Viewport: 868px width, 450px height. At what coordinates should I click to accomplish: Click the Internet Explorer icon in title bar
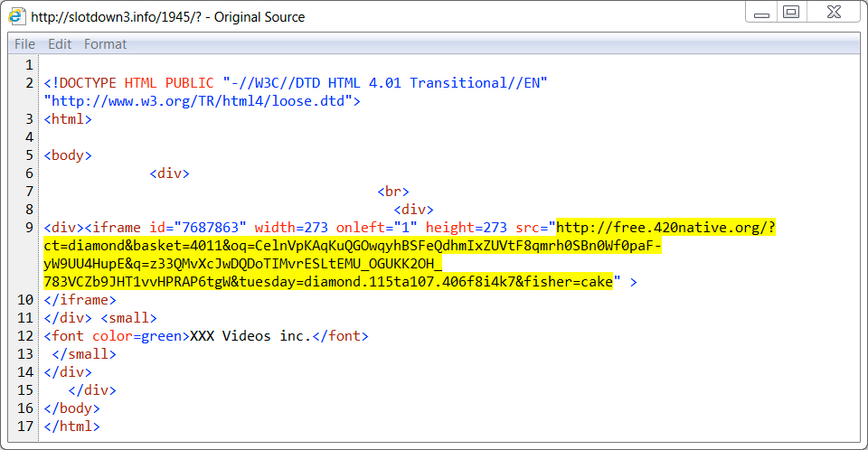coord(16,16)
